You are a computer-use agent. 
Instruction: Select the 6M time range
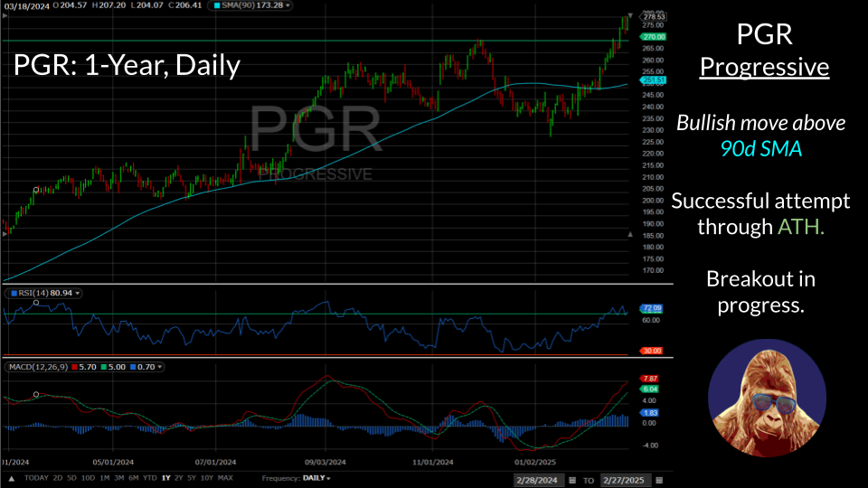point(132,478)
